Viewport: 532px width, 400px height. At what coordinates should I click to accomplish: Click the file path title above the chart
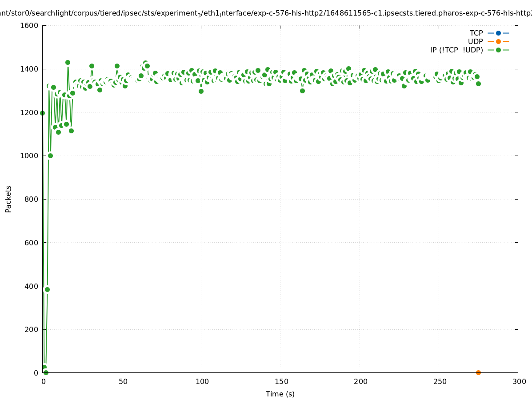(266, 13)
